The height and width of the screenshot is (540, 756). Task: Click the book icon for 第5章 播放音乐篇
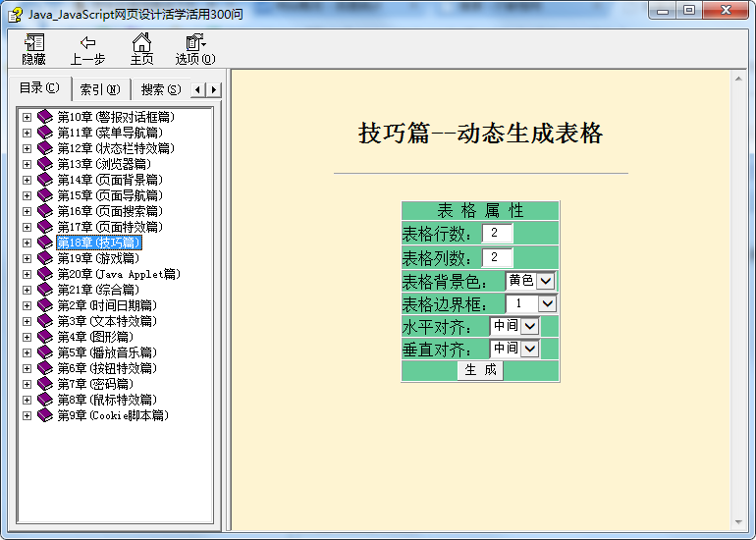click(45, 352)
